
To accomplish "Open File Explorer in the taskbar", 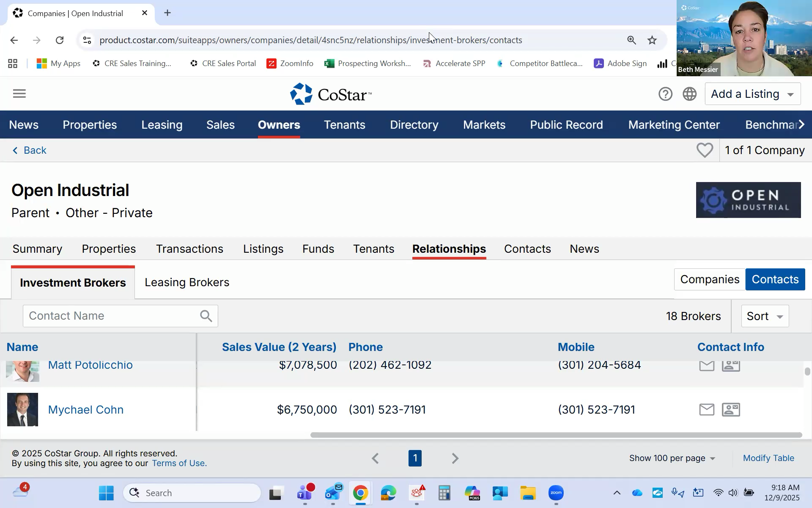I will click(x=528, y=493).
